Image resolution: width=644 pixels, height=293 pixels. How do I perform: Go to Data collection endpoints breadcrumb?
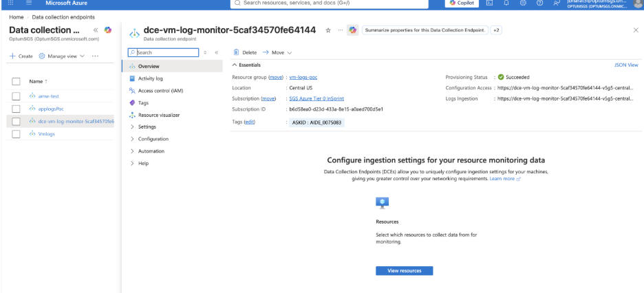tap(63, 17)
